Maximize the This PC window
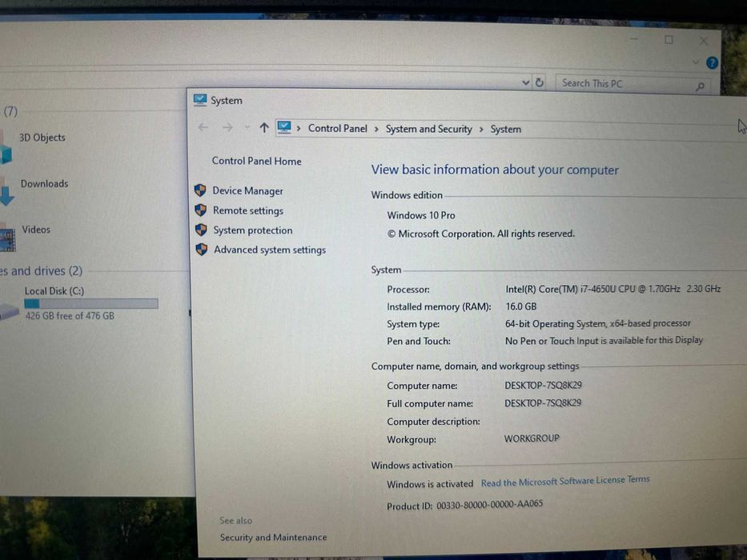The height and width of the screenshot is (560, 747). (669, 40)
